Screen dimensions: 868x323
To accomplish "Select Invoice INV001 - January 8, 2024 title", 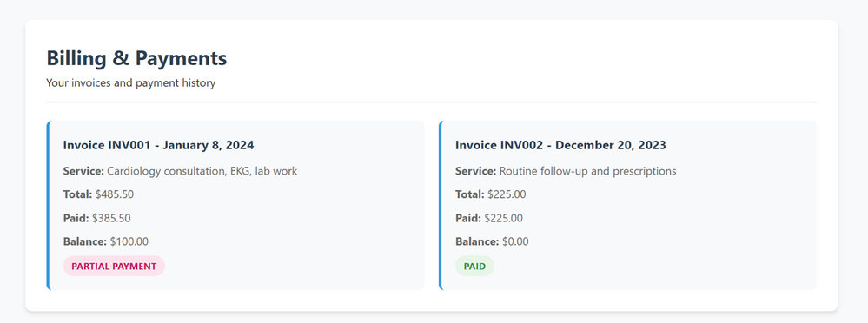I will point(158,146).
